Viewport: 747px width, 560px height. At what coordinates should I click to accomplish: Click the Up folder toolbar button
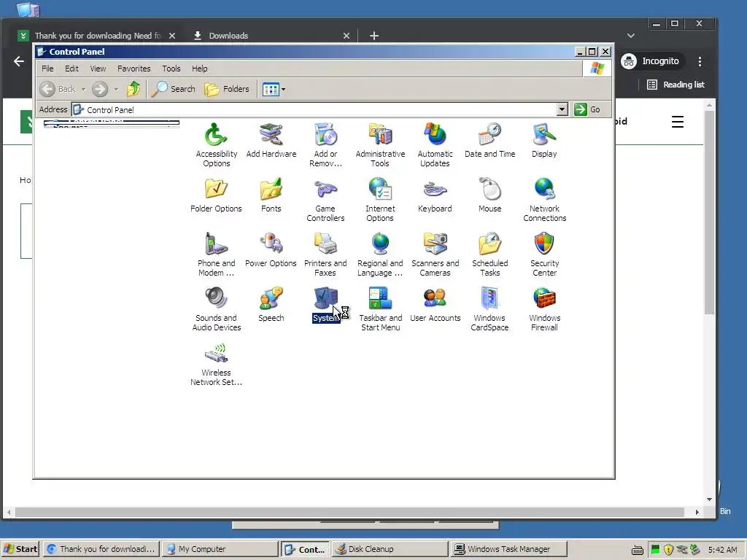tap(133, 89)
